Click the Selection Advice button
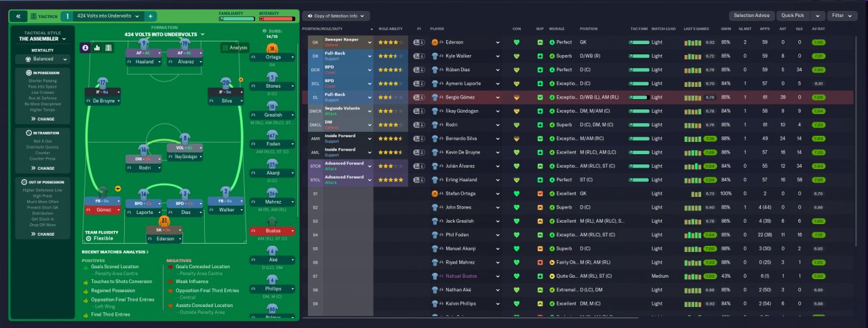The image size is (868, 328). [751, 15]
